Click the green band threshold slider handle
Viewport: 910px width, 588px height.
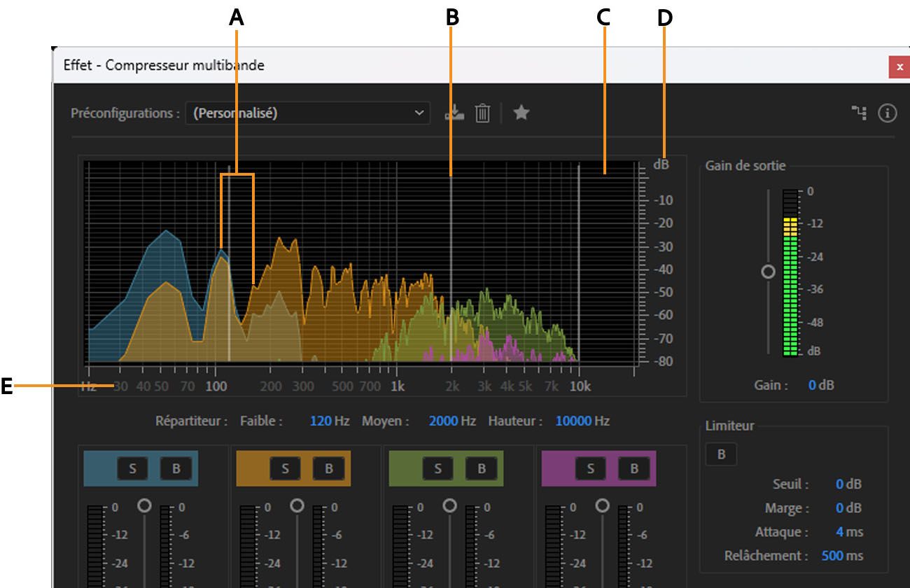point(450,505)
